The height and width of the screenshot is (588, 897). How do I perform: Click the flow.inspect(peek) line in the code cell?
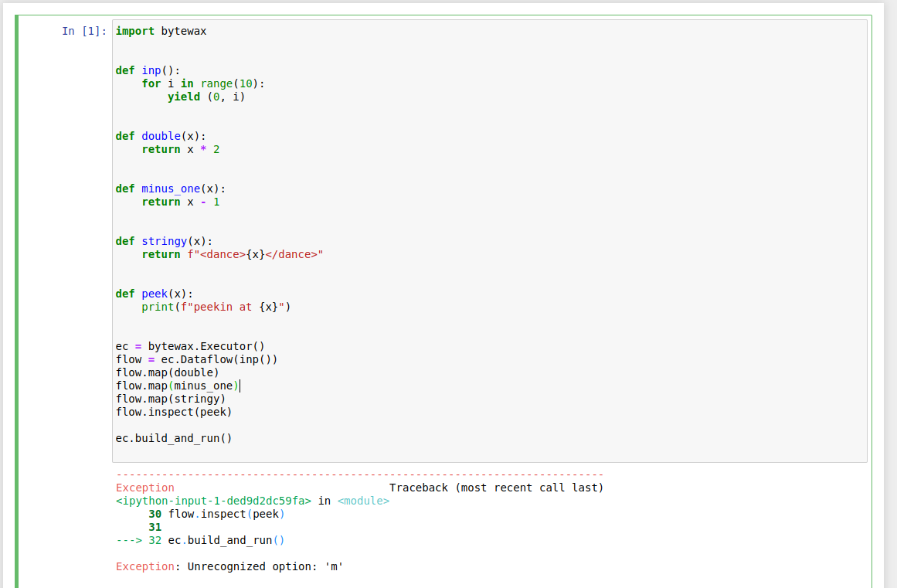click(x=174, y=413)
